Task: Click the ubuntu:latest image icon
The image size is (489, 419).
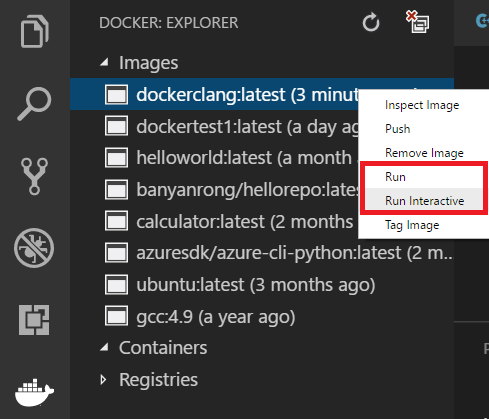Action: (116, 285)
